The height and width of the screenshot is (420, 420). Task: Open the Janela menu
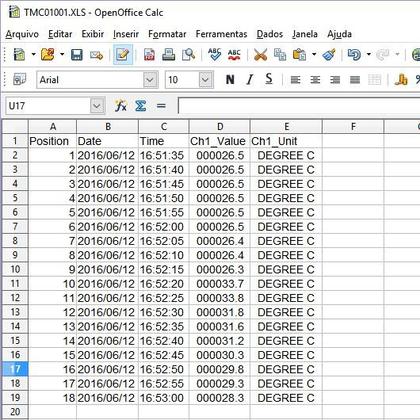point(305,34)
